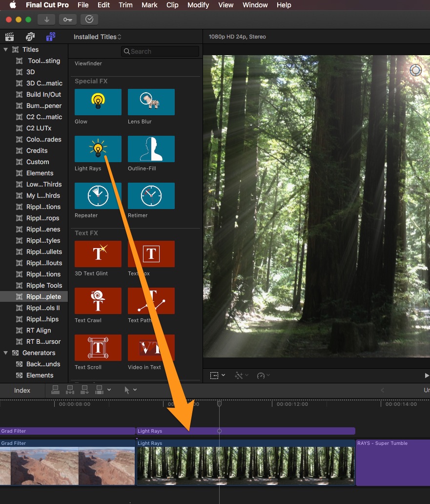The image size is (430, 504).
Task: Select the Repeater title thumbnail
Action: pos(98,196)
